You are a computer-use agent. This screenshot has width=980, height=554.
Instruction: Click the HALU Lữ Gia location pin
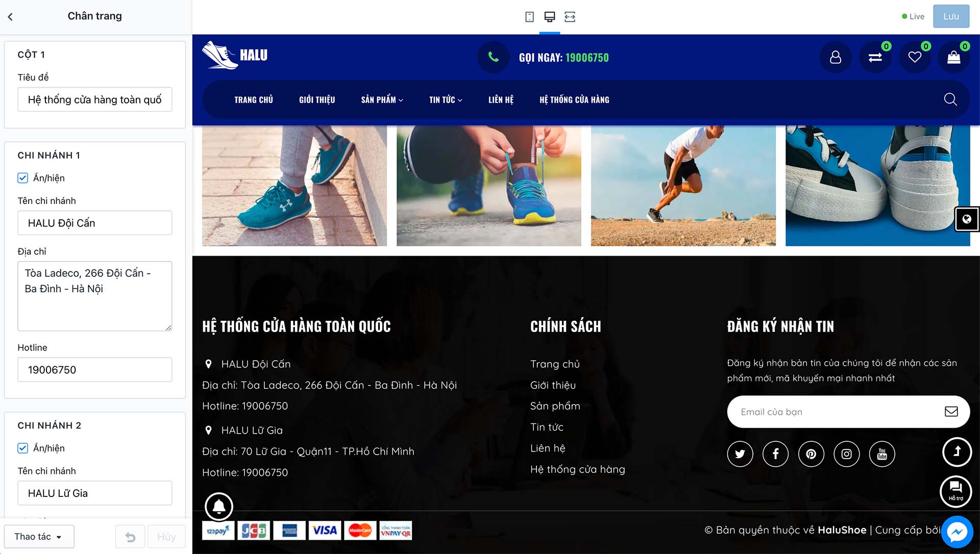[208, 431]
